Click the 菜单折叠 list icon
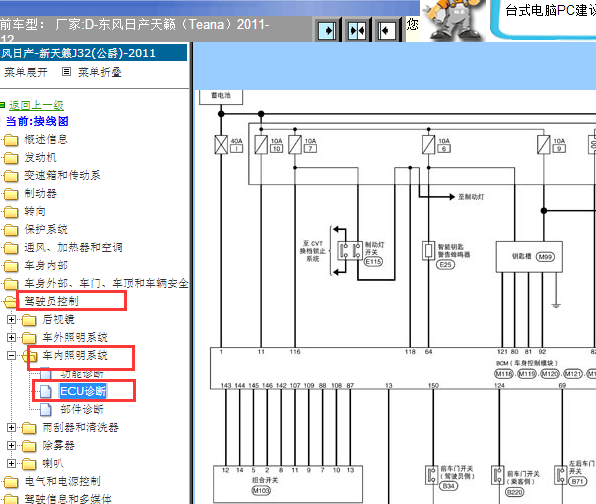 (x=67, y=72)
